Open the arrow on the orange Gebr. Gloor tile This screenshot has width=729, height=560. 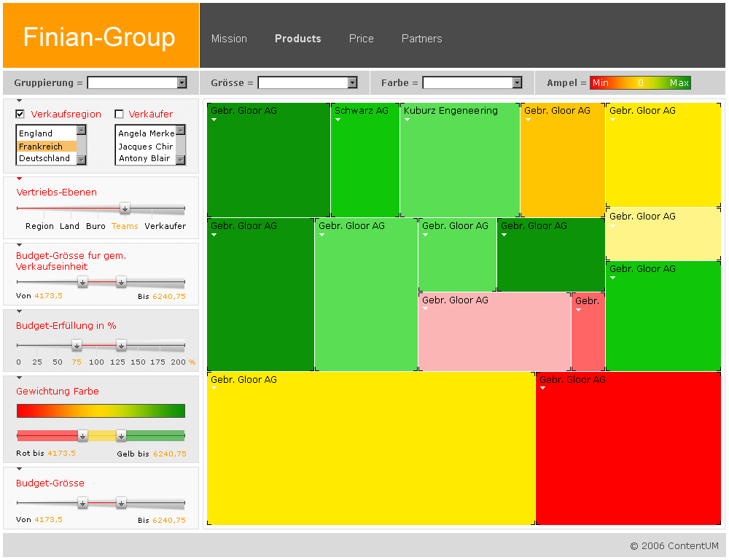click(527, 120)
